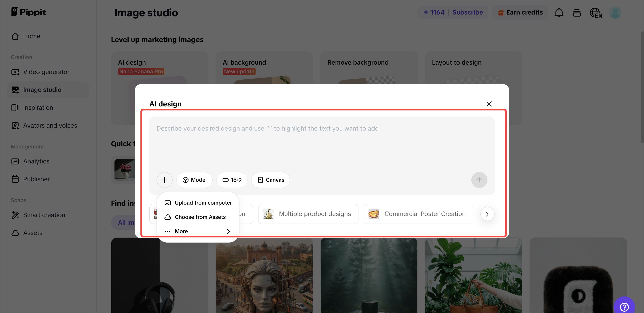
Task: Open Smart creation
Action: [x=44, y=215]
